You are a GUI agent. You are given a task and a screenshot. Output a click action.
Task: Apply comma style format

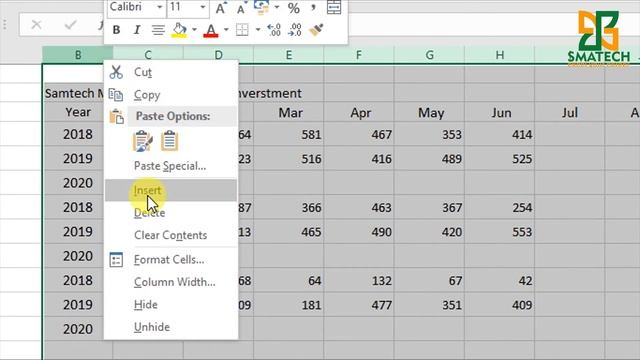(313, 7)
